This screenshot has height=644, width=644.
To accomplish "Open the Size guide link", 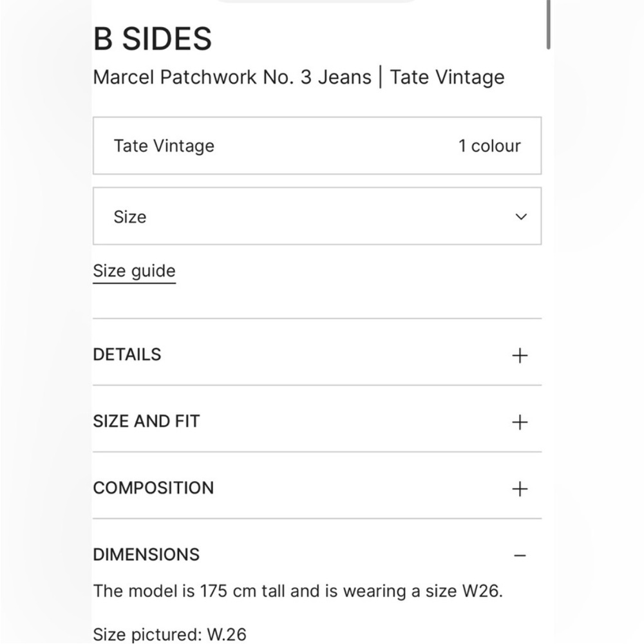I will (134, 271).
